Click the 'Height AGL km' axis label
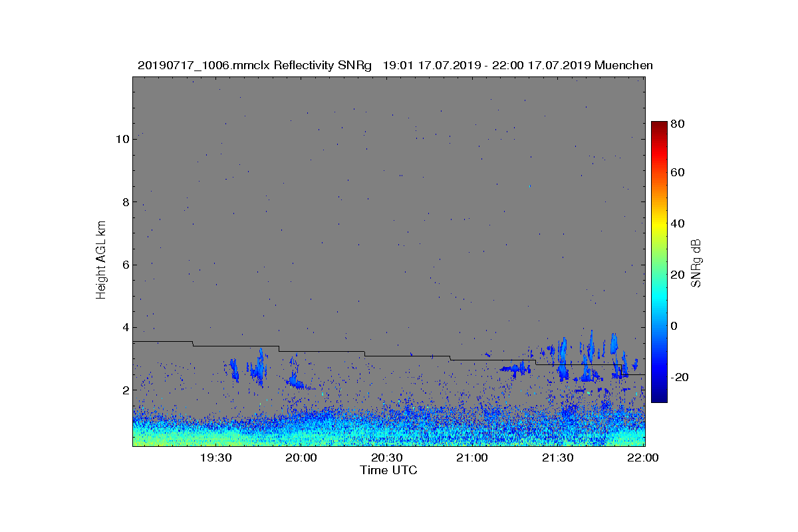The width and height of the screenshot is (798, 532). (x=101, y=261)
